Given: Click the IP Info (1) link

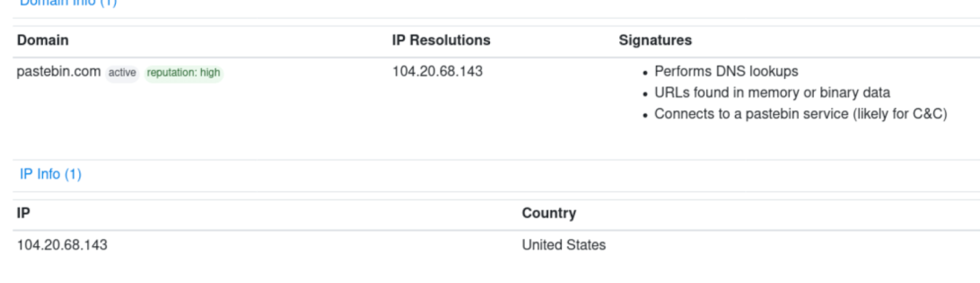Looking at the screenshot, I should [50, 174].
